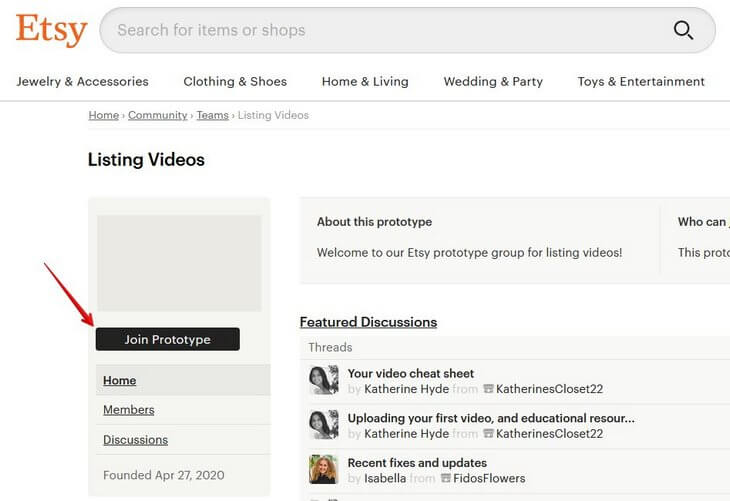
Task: Open Wedding & Party category
Action: pos(493,81)
